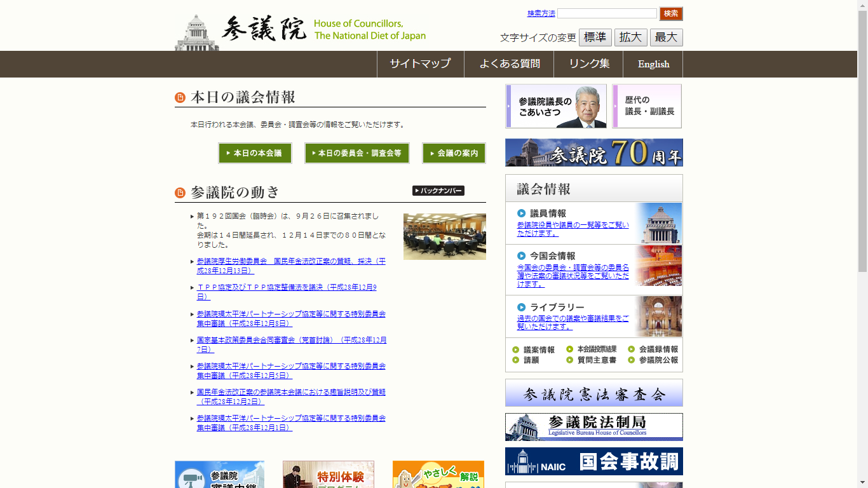Open the 厚生労働委員会 国民年金法改正案 news link
The image size is (868, 488).
(291, 266)
